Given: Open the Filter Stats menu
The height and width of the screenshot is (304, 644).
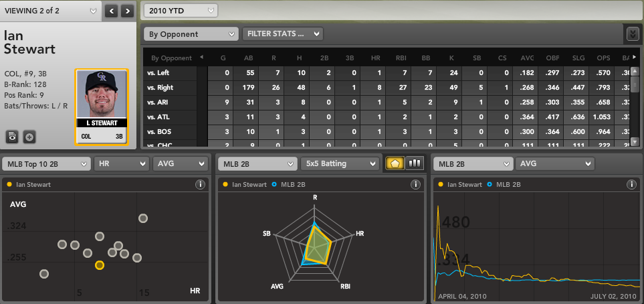Looking at the screenshot, I should (x=284, y=33).
